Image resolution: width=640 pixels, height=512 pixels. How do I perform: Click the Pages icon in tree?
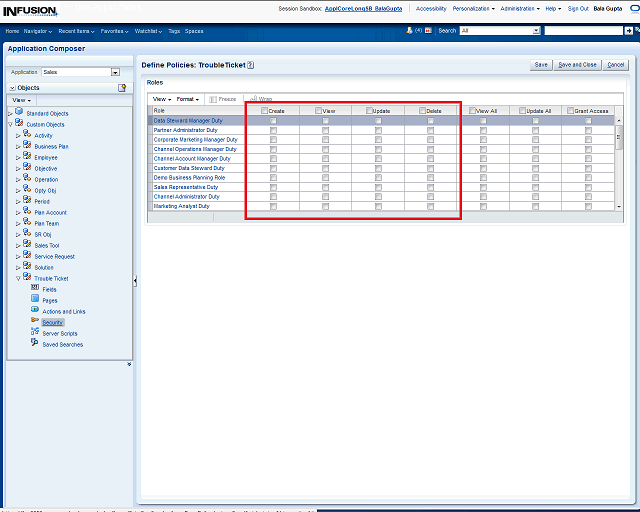35,300
